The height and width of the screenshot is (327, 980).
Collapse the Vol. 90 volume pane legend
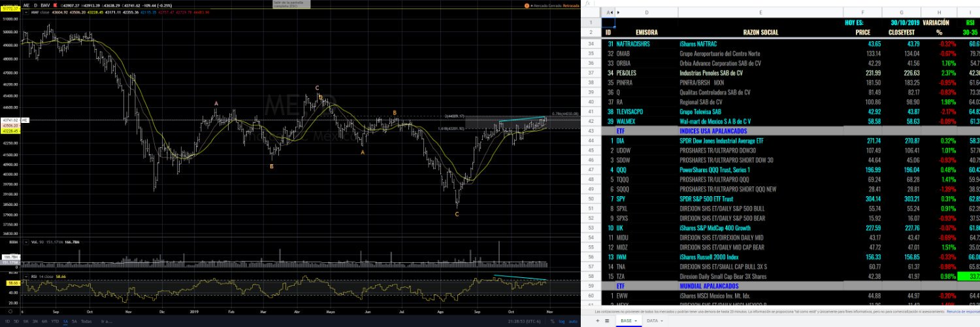pos(26,242)
